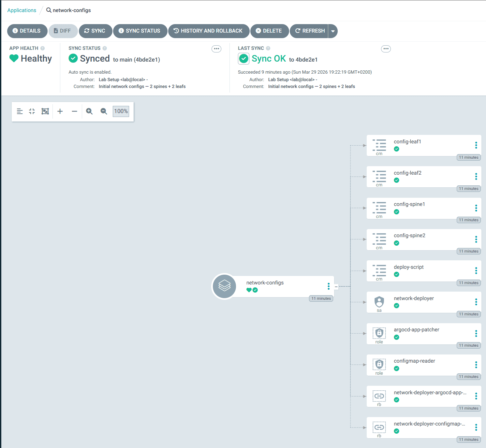Collapse the network-configs node children
Viewport: 486px width, 448px height.
click(336, 287)
